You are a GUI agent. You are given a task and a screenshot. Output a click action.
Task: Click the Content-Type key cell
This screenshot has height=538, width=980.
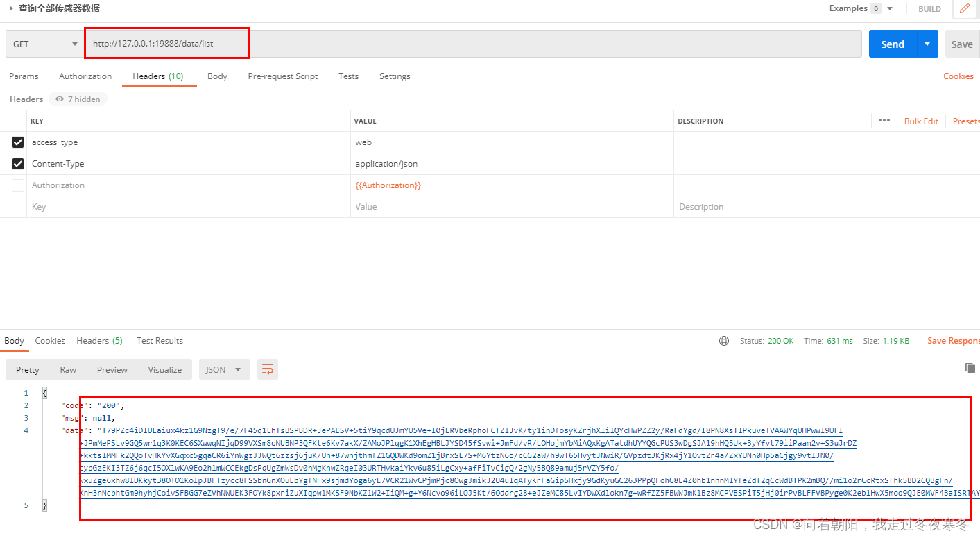[189, 164]
